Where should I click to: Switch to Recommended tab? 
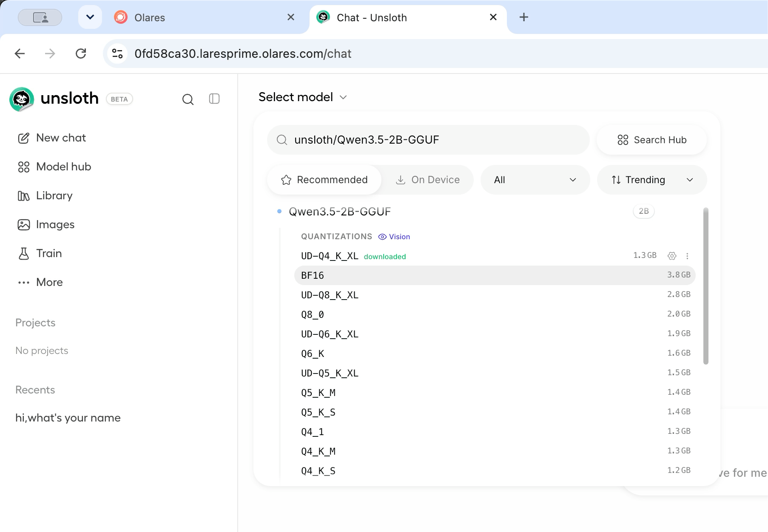(324, 180)
